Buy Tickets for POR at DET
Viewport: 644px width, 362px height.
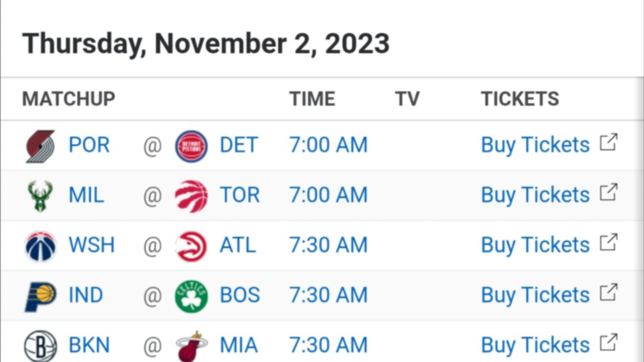pos(535,145)
